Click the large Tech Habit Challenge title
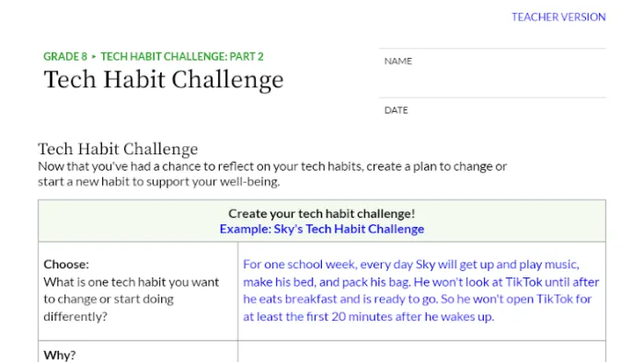 [x=164, y=80]
